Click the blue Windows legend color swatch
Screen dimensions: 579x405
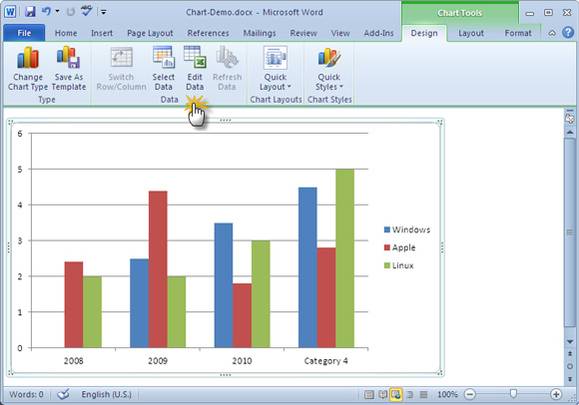[x=387, y=230]
